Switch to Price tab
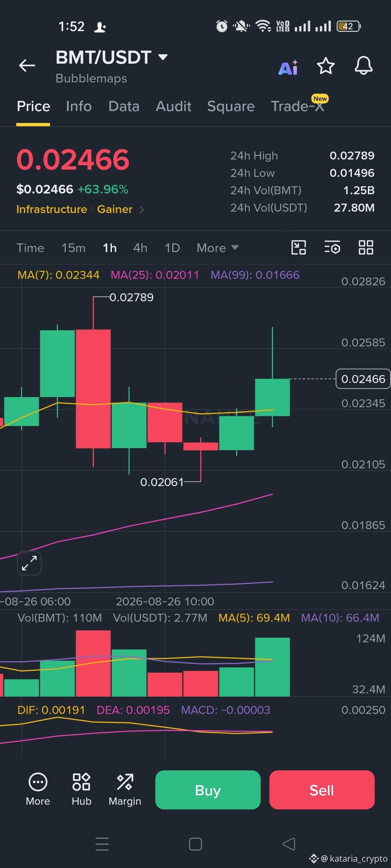The image size is (391, 868). pyautogui.click(x=33, y=106)
